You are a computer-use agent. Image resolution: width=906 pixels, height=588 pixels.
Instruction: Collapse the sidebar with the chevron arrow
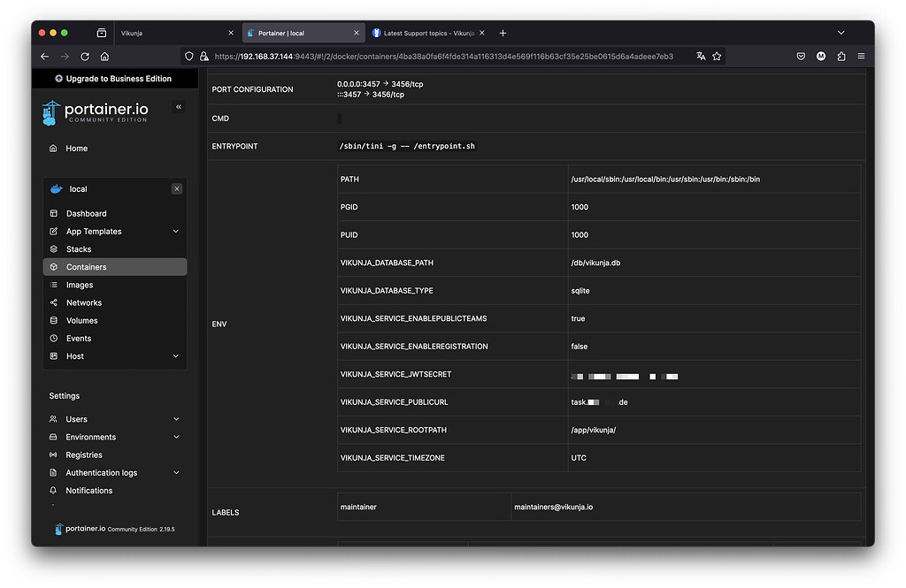178,106
